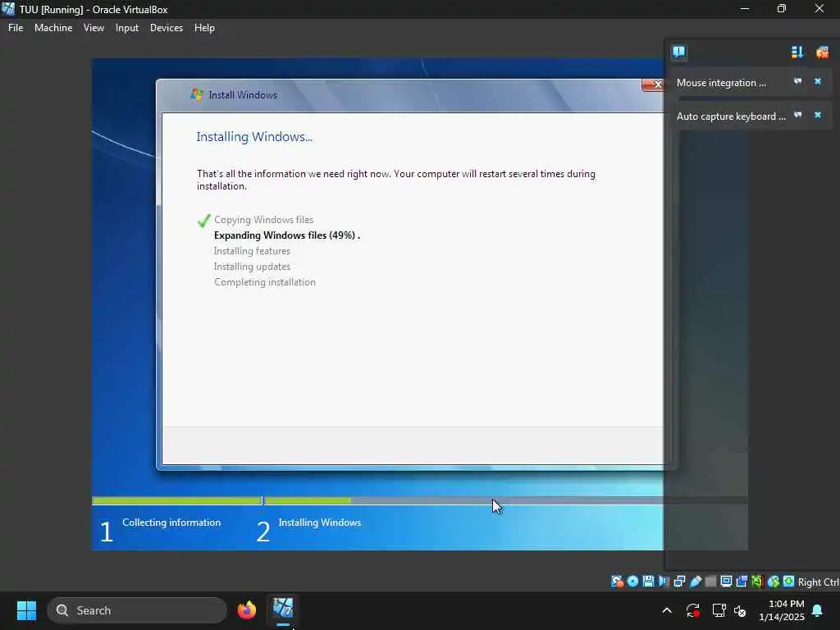Click the clear all notifications icon
840x630 pixels.
822,52
